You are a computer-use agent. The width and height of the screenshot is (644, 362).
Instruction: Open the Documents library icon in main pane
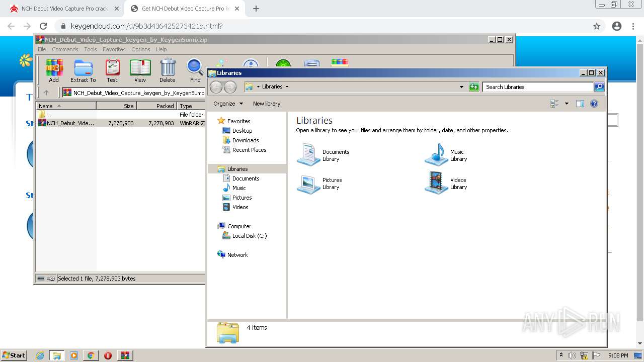(308, 155)
